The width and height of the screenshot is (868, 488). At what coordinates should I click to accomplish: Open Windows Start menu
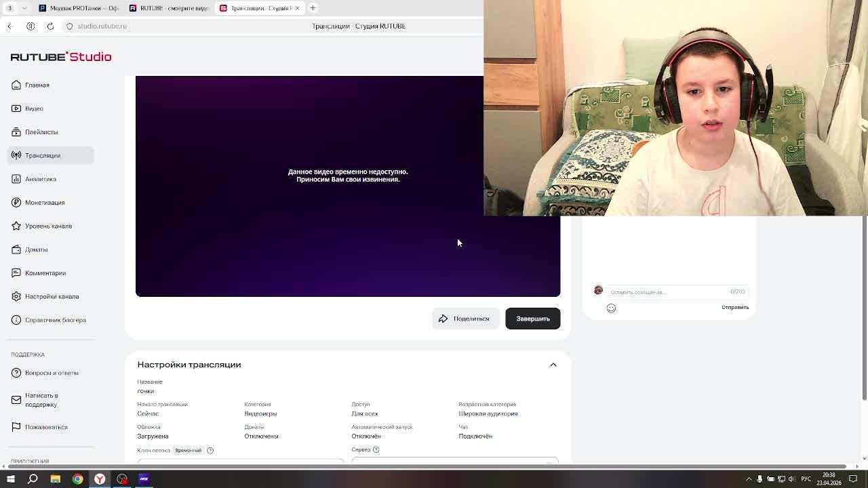click(x=11, y=479)
